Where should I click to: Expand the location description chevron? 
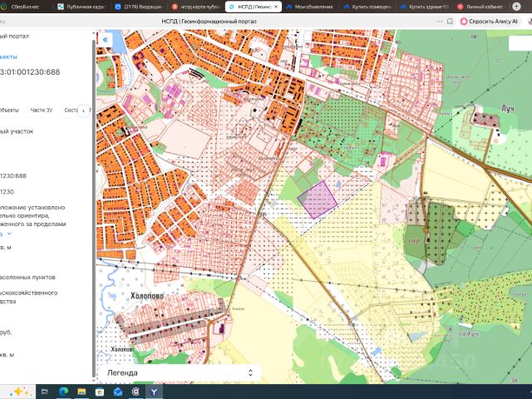9,234
